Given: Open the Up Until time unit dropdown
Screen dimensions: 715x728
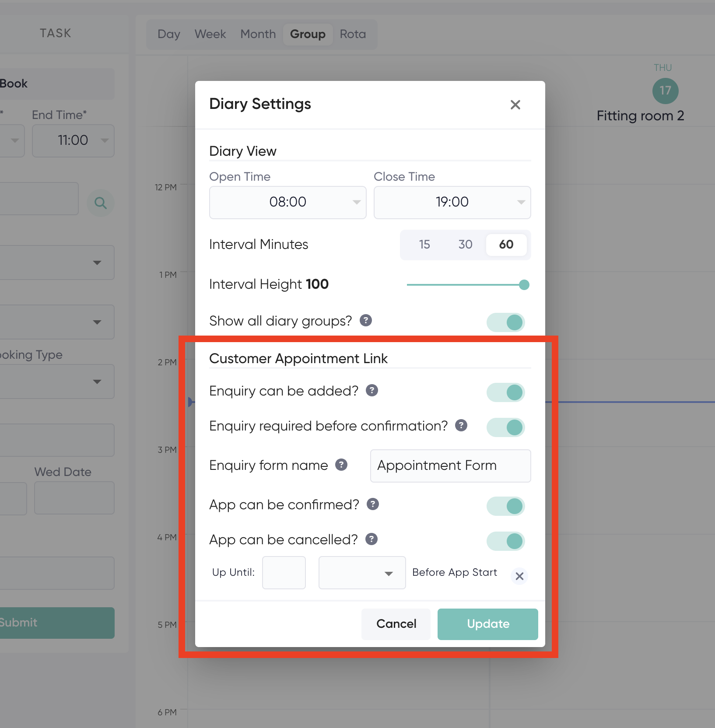Looking at the screenshot, I should [x=362, y=573].
